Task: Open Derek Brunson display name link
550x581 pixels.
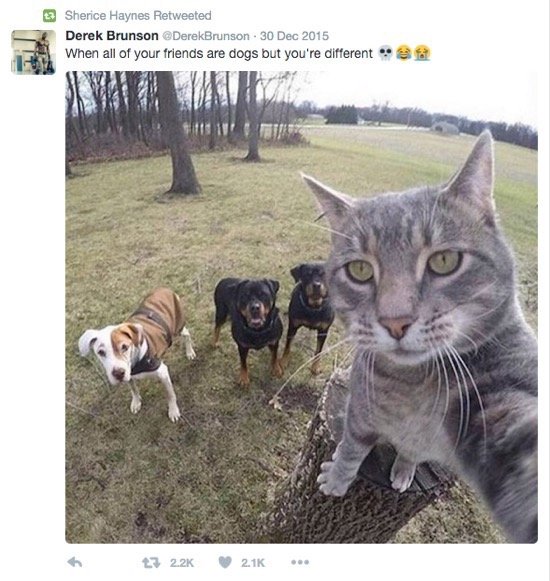Action: (x=112, y=36)
